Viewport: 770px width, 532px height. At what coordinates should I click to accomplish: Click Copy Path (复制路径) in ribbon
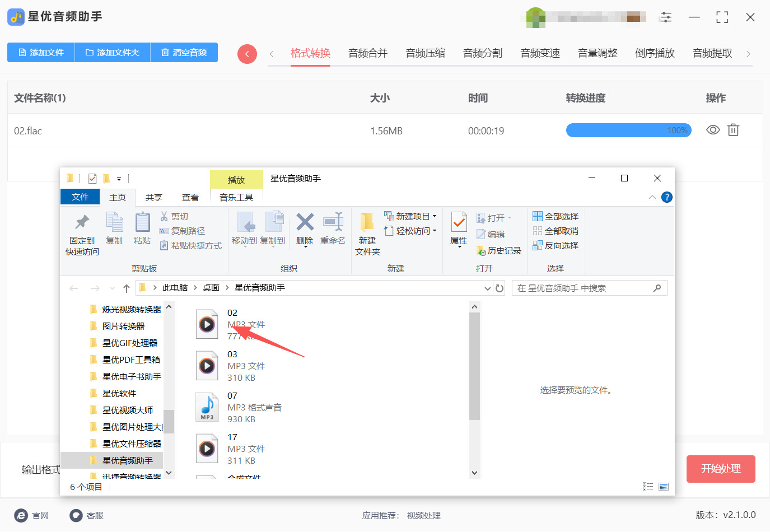click(182, 231)
